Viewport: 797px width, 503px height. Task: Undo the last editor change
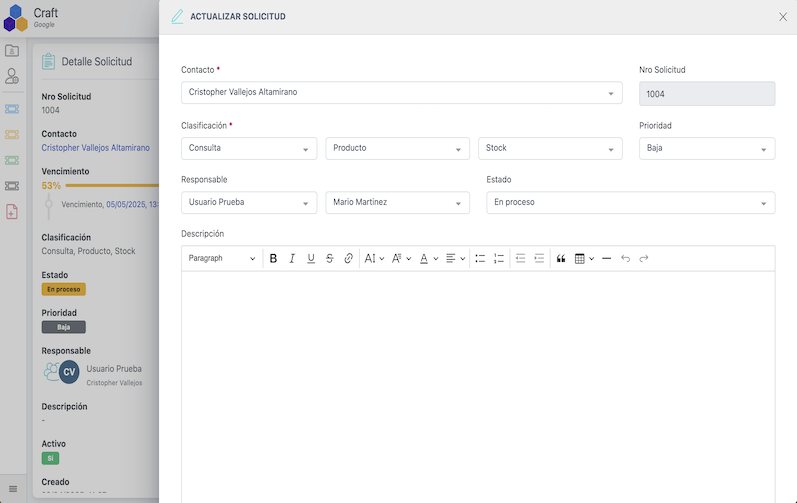point(625,259)
